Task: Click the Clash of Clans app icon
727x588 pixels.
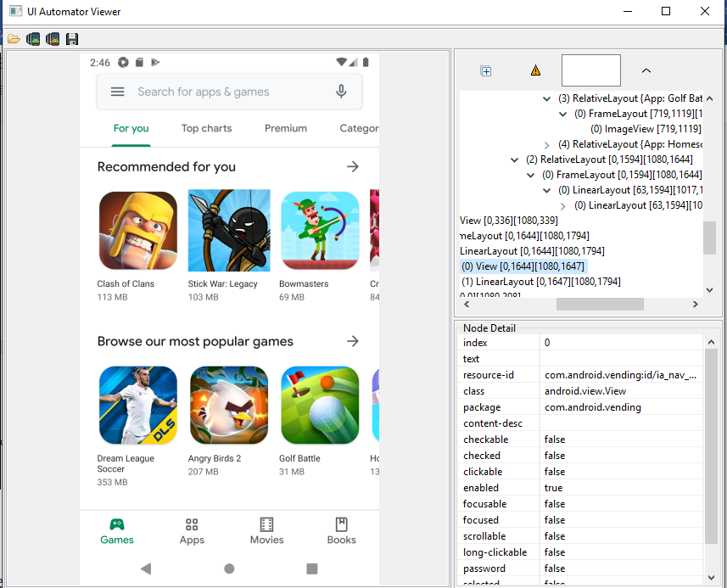Action: coord(137,230)
